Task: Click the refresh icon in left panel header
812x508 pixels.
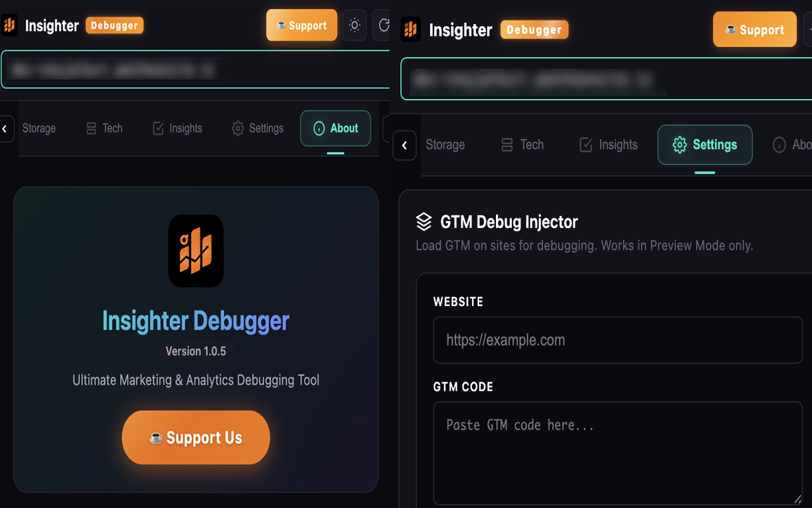Action: [x=382, y=25]
